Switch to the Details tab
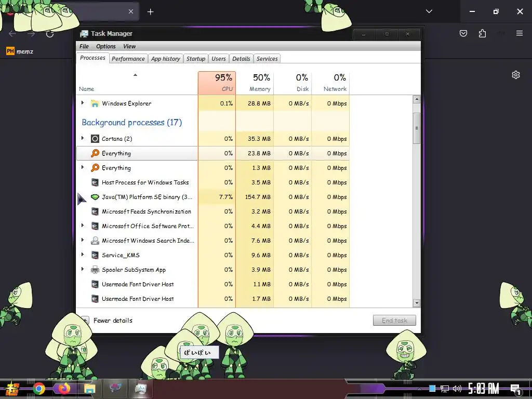 pos(241,59)
